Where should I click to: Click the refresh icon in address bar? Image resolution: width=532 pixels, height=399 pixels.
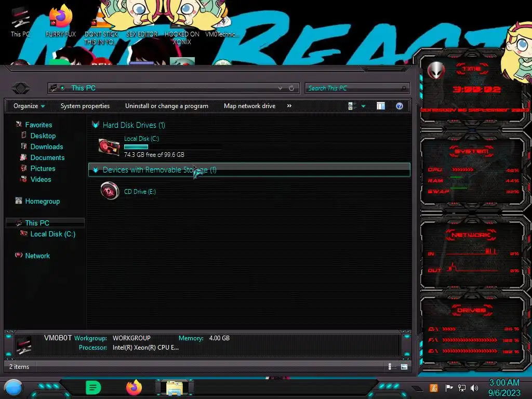click(x=291, y=88)
